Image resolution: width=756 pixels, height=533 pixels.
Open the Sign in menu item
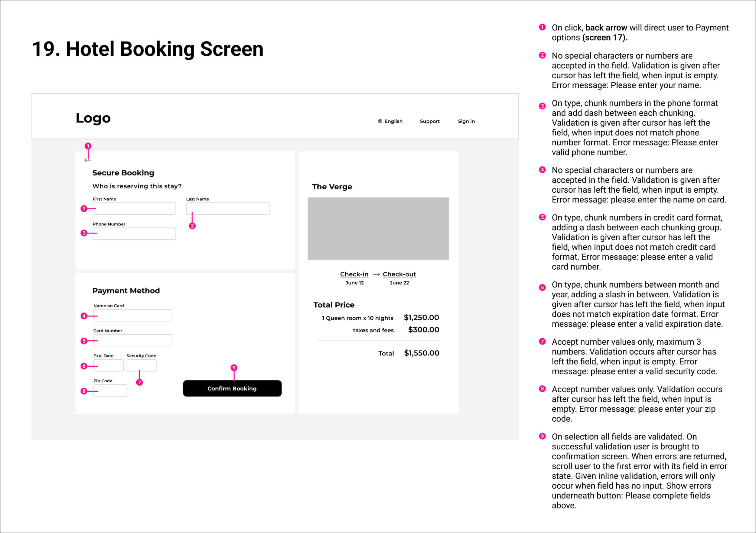[466, 121]
